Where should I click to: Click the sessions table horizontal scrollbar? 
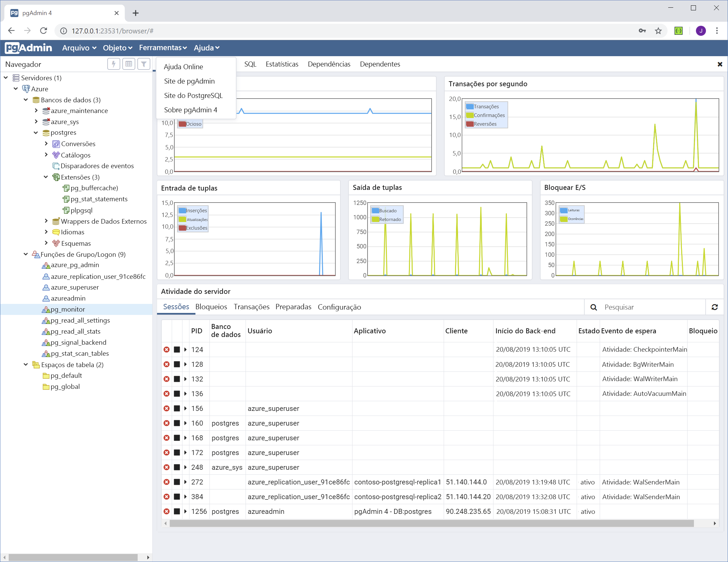pos(431,523)
